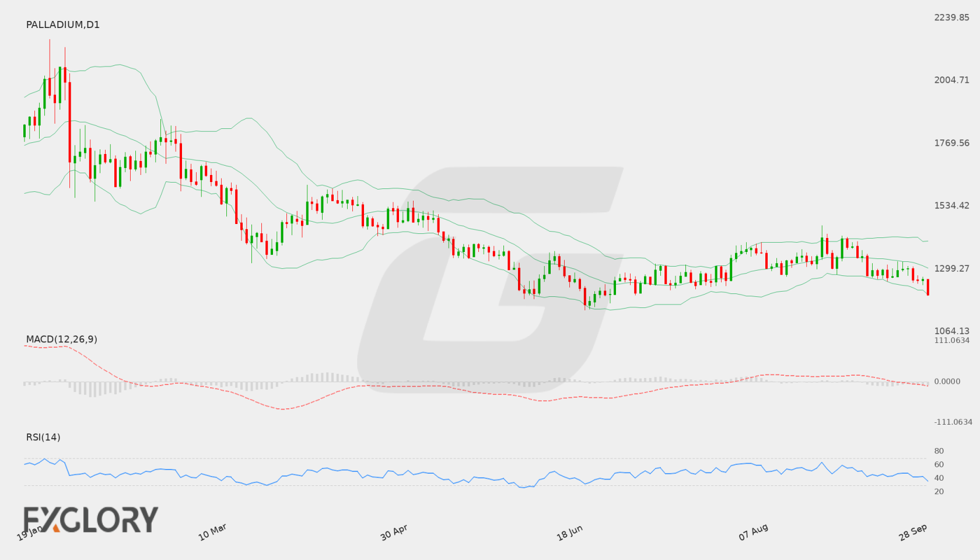The width and height of the screenshot is (980, 560).
Task: Click the 1769.56 price axis label
Action: pyautogui.click(x=952, y=143)
